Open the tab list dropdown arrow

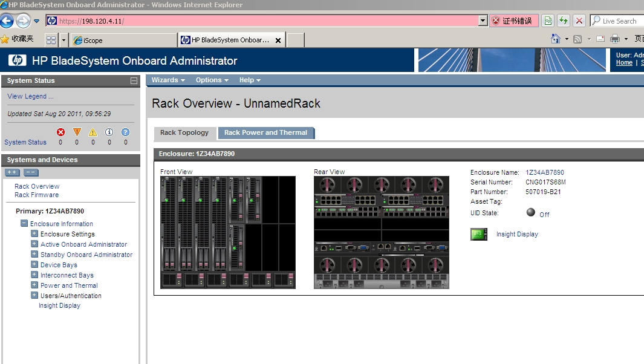(x=63, y=41)
